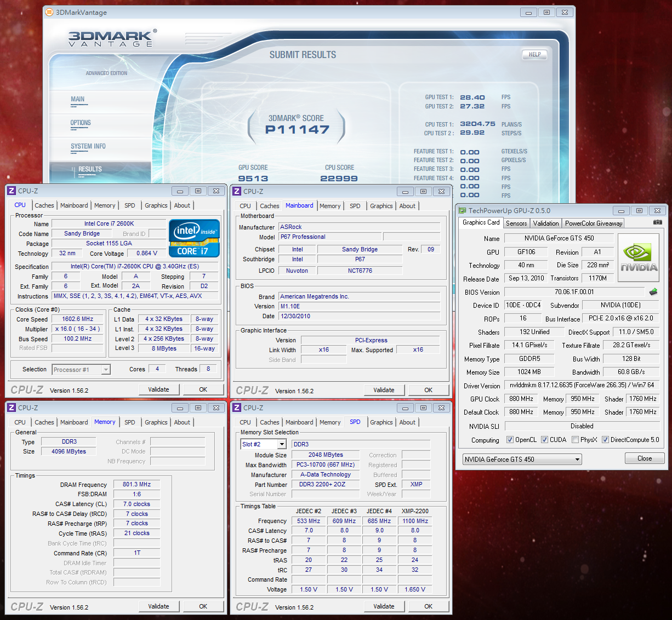
Task: Open the PowerColor Giveaway tab
Action: (594, 223)
